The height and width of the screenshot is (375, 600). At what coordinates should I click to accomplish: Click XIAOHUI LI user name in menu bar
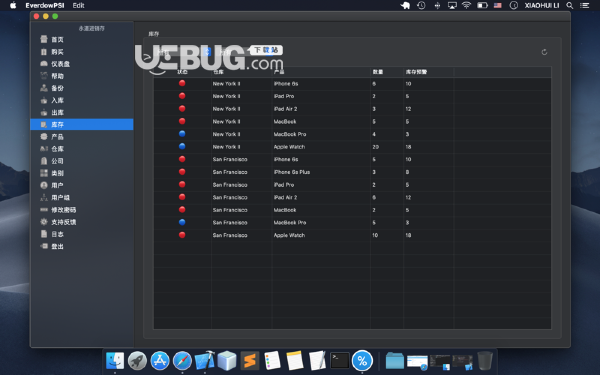tap(542, 5)
